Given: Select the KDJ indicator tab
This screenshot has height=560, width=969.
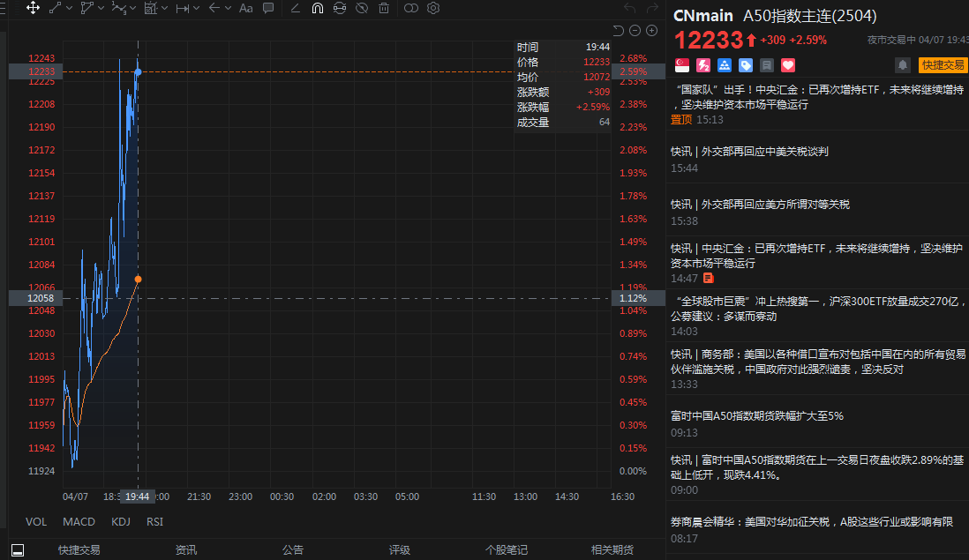Looking at the screenshot, I should coord(121,522).
